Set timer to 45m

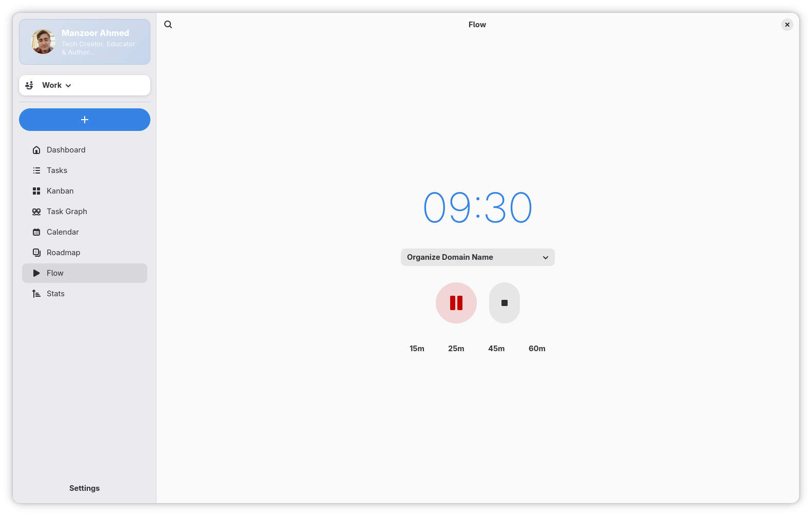(x=496, y=349)
